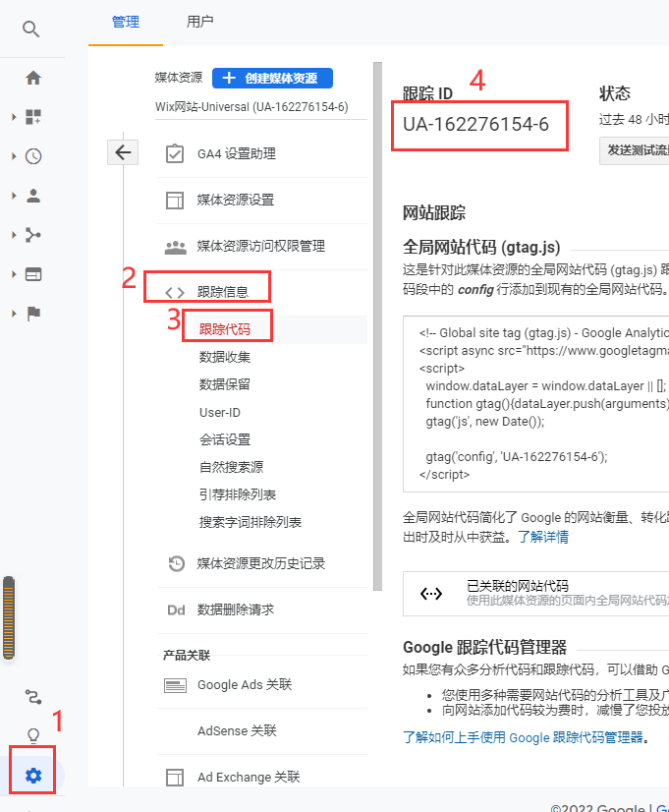
Task: Click the tracking ID UA-162276154-6 text
Action: coord(476,125)
